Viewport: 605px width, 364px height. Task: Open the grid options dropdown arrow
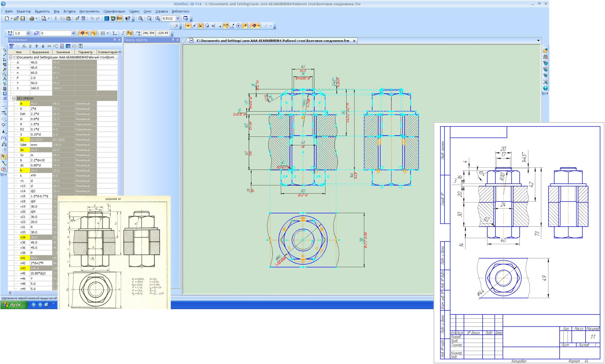[108, 33]
